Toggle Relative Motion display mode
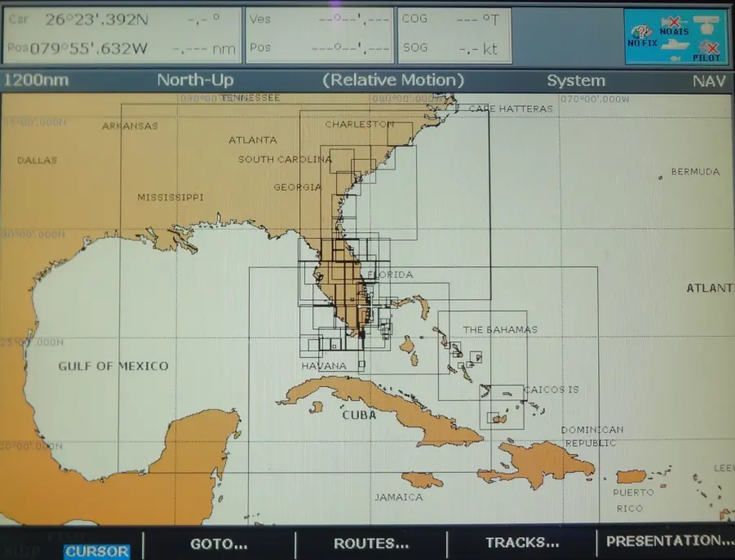Viewport: 735px width, 560px height. tap(394, 81)
